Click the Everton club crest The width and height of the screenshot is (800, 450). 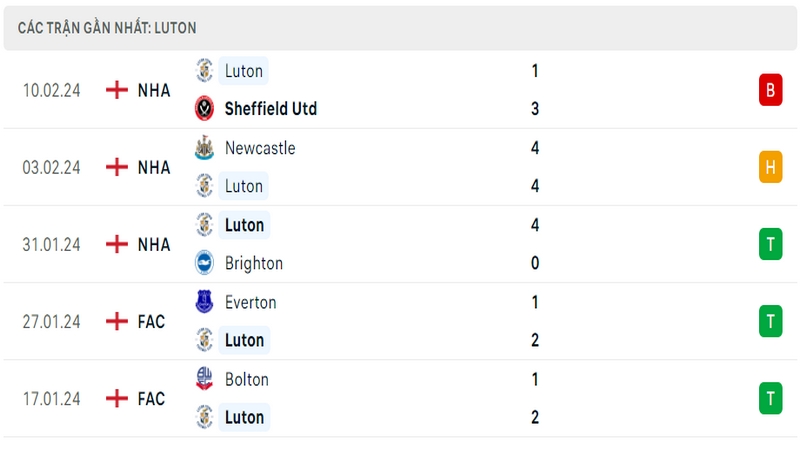(x=205, y=302)
